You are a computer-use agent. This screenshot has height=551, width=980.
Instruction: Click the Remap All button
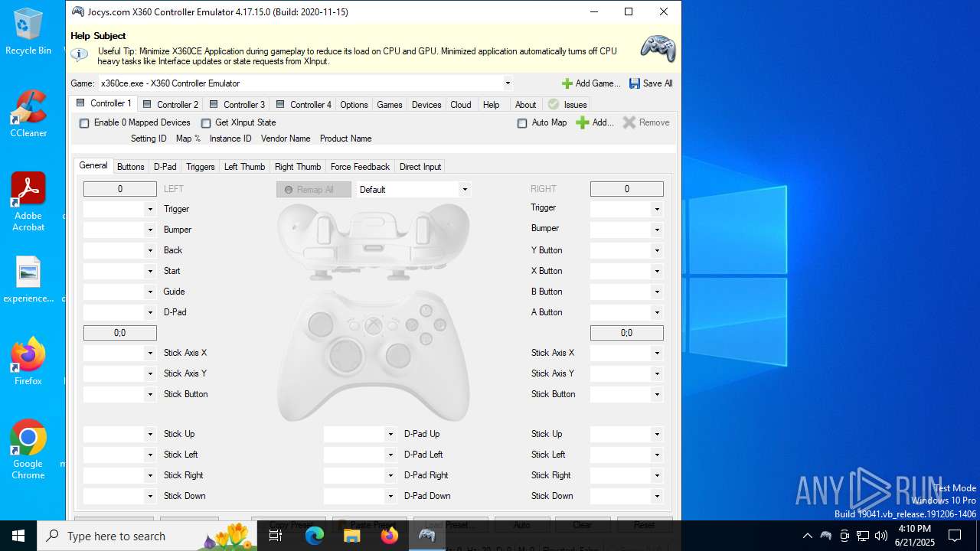coord(314,190)
